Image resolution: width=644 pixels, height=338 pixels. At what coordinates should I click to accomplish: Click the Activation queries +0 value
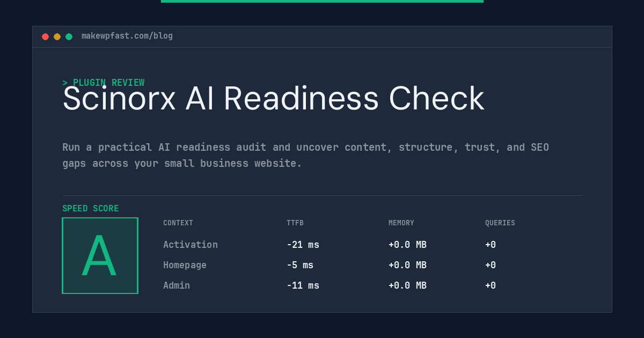491,245
